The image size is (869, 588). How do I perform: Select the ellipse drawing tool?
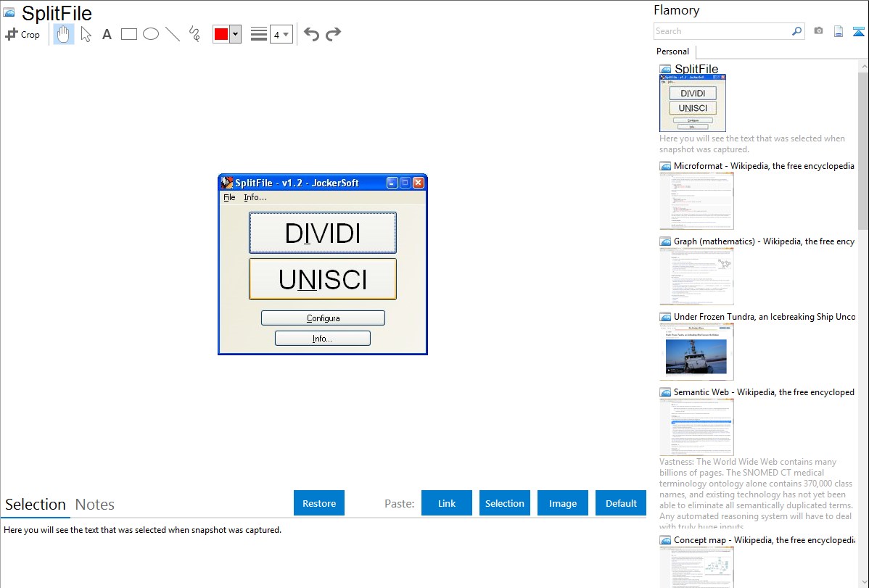pyautogui.click(x=151, y=34)
